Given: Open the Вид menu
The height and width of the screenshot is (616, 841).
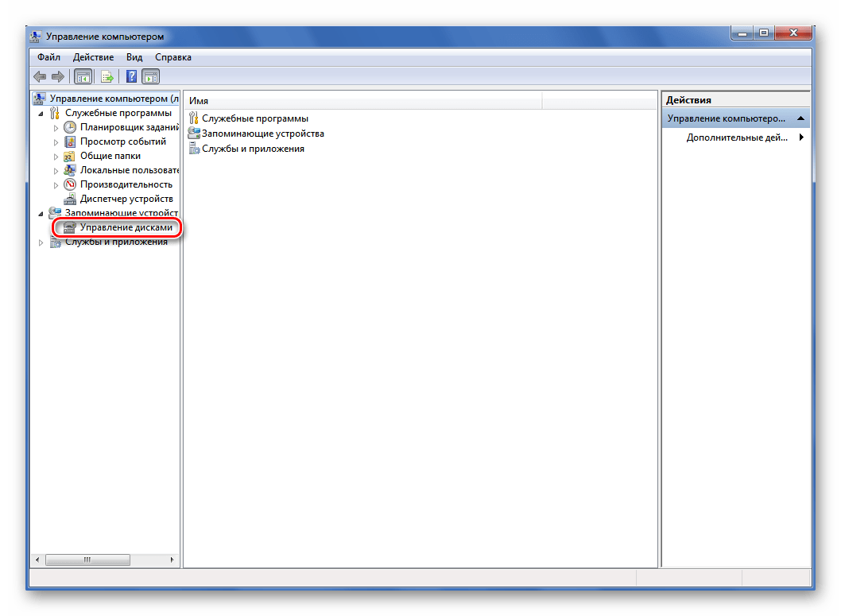Looking at the screenshot, I should coord(134,57).
